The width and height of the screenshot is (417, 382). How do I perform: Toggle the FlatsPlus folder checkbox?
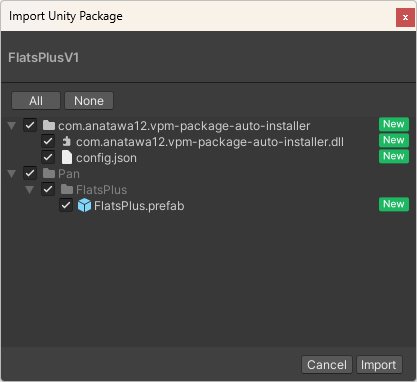coord(48,189)
